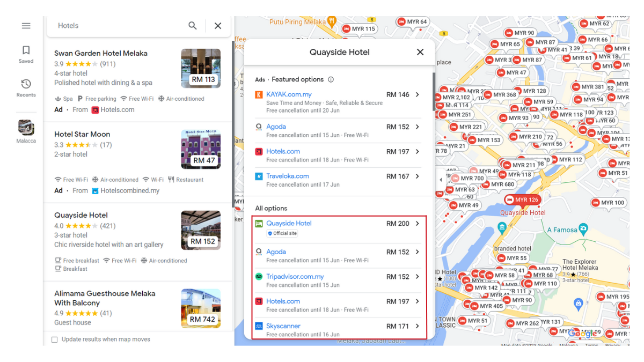Clear the Hotels search with X icon
The height and width of the screenshot is (362, 644).
(218, 26)
